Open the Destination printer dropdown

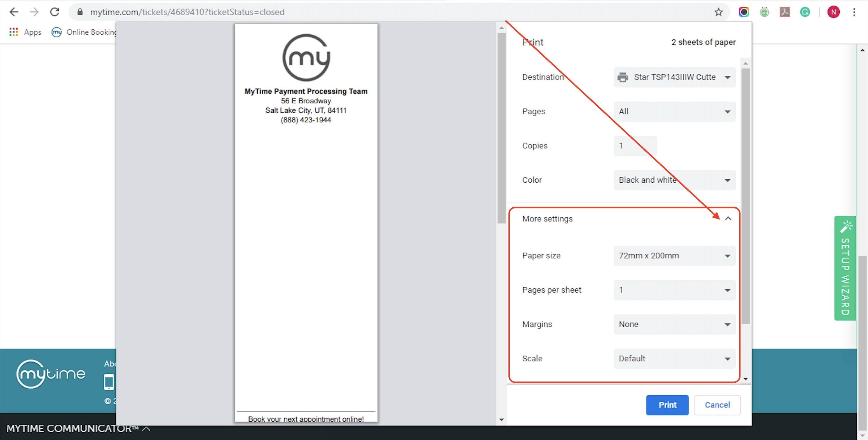click(x=674, y=77)
